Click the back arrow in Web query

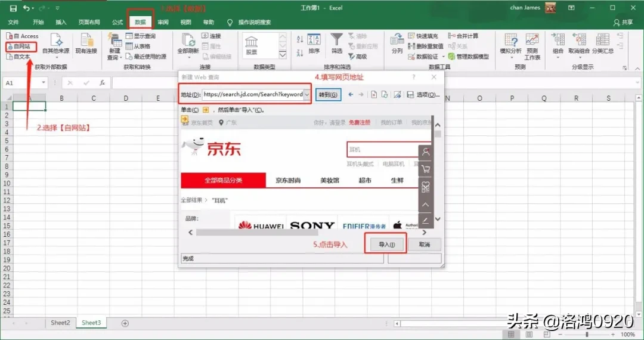(x=351, y=94)
